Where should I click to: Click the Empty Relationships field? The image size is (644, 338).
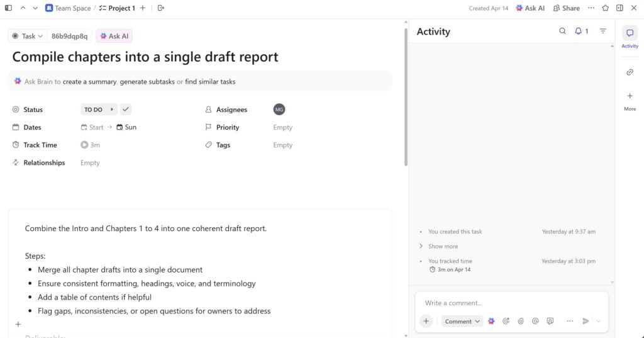click(x=90, y=162)
